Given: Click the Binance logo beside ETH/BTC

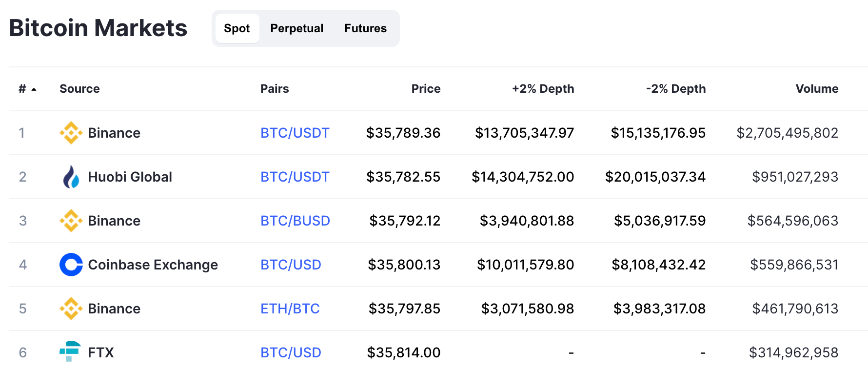Looking at the screenshot, I should pos(70,308).
